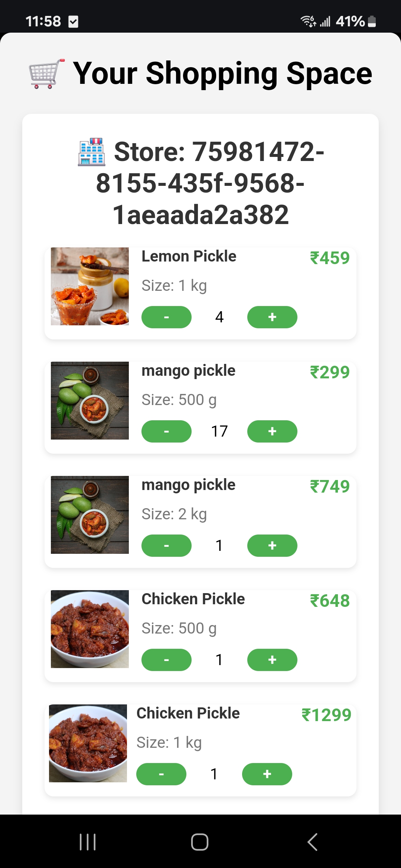Tap the Lemon Pickle product name
Screen dimensions: 401x868
(189, 256)
